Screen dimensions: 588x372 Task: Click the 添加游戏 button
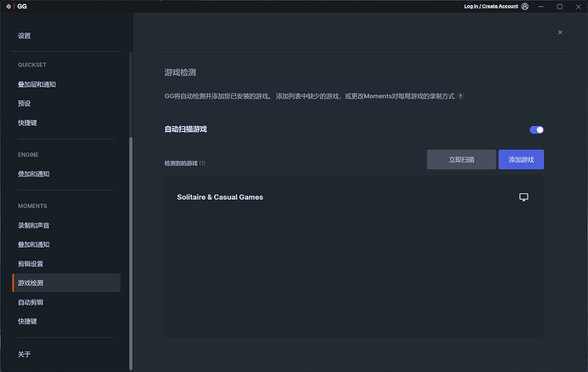pos(521,159)
